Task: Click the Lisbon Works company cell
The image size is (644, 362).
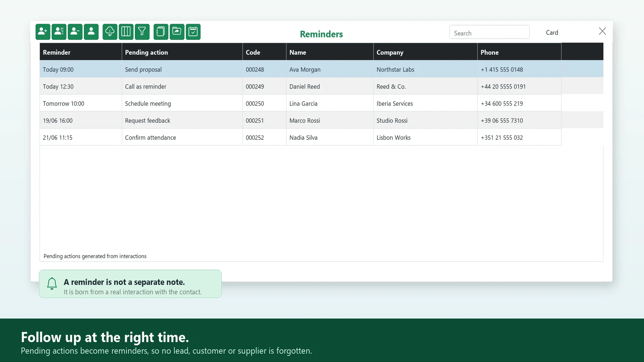Action: click(x=425, y=137)
